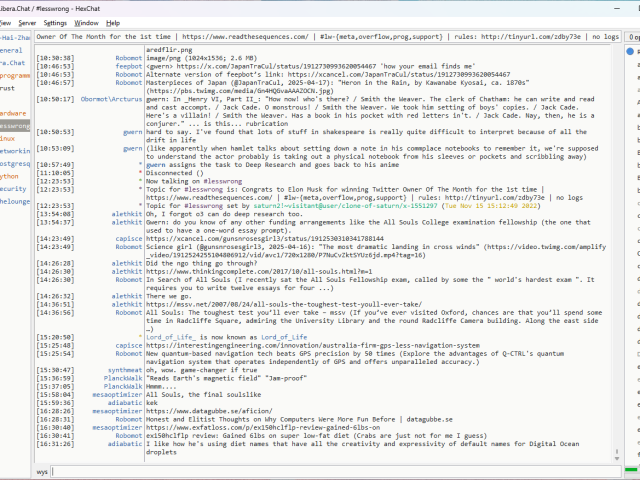Switch to the thelounge channel

[x=15, y=201]
